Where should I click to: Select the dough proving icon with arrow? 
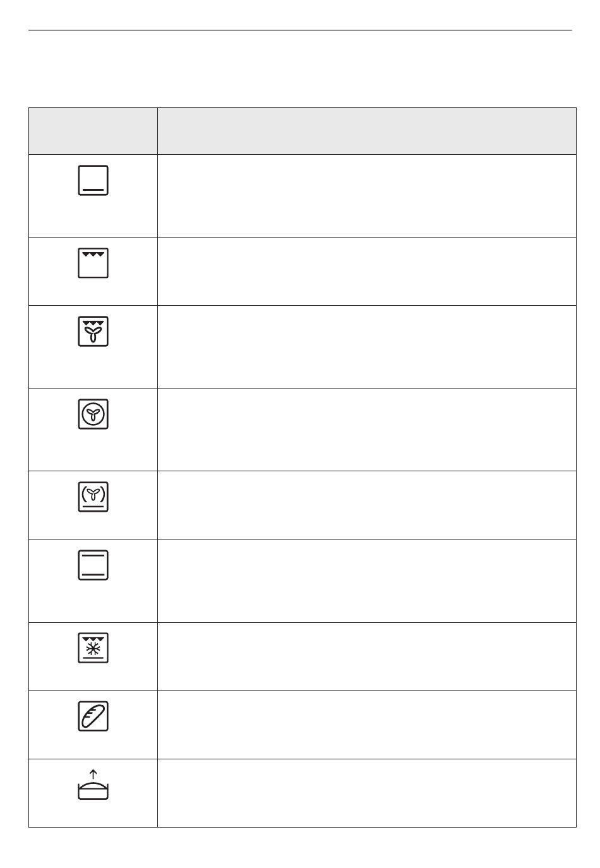click(93, 785)
